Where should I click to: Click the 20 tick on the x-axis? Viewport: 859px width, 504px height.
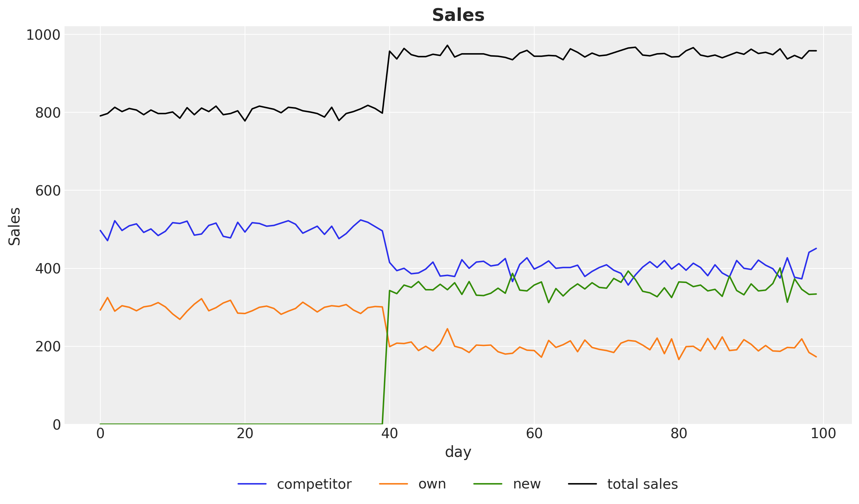245,434
